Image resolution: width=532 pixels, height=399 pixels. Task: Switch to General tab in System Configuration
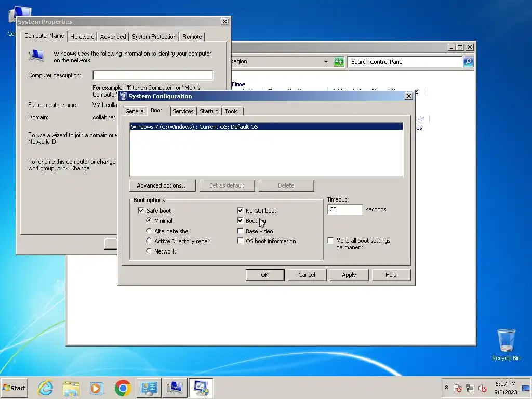[x=135, y=111]
